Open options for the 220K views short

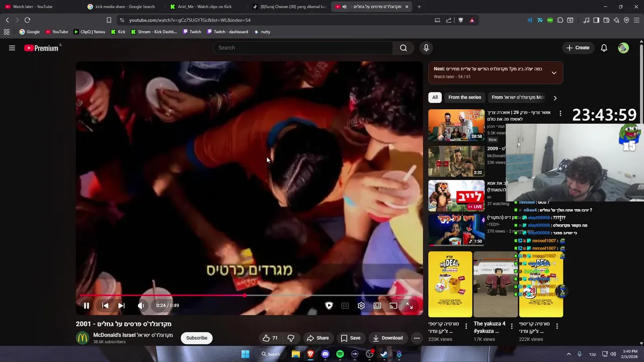coord(466,326)
